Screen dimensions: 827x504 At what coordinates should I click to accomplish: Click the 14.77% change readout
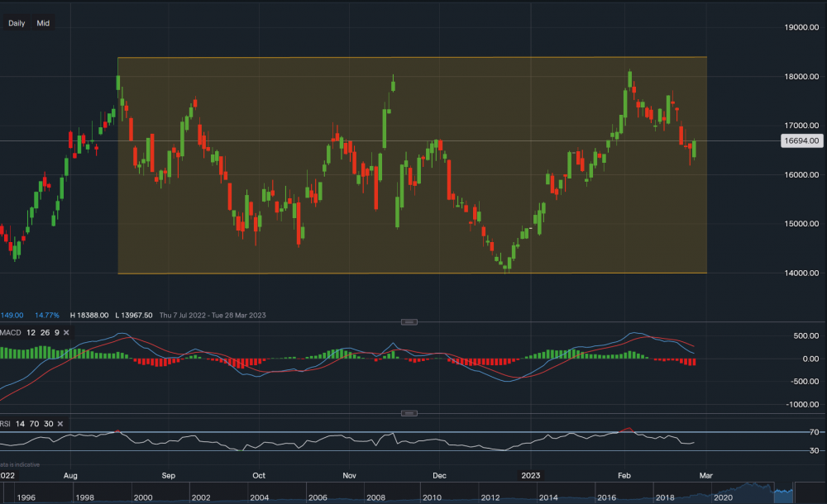46,315
